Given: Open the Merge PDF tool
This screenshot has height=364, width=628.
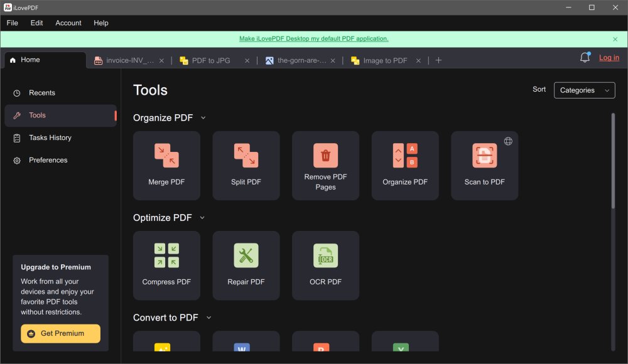Looking at the screenshot, I should tap(166, 166).
